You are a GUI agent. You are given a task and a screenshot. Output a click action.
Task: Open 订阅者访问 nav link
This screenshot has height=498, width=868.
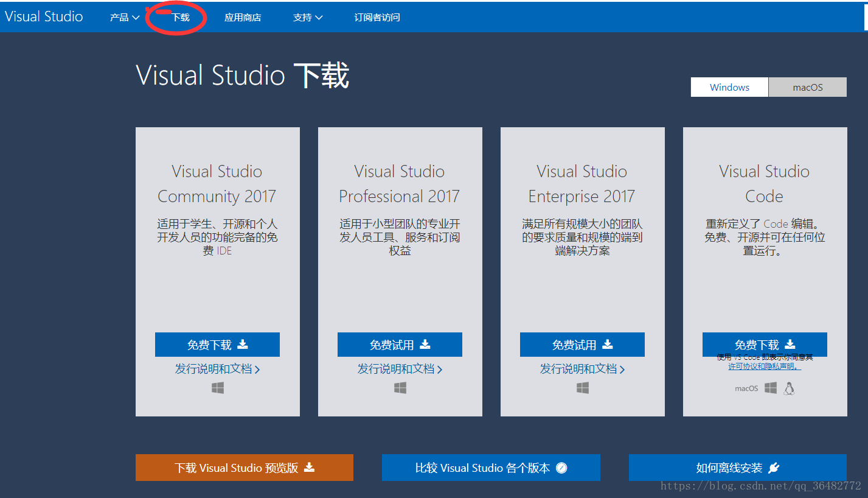(377, 18)
